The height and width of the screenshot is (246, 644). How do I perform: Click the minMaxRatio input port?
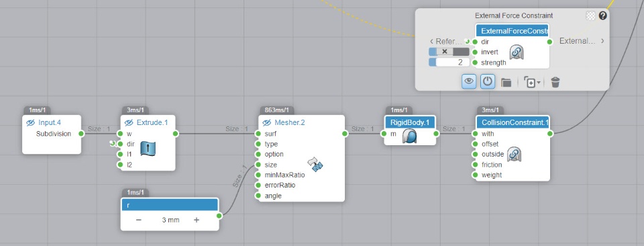click(258, 175)
